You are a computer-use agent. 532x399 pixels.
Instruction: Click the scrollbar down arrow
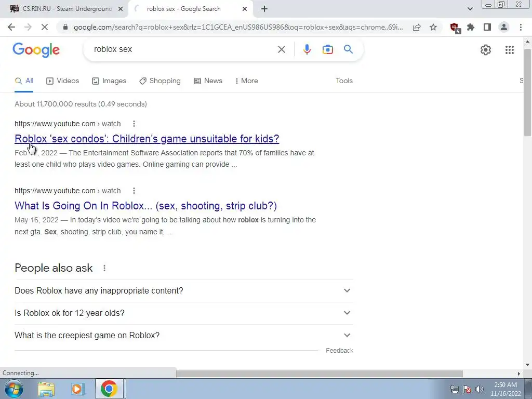[x=527, y=365]
